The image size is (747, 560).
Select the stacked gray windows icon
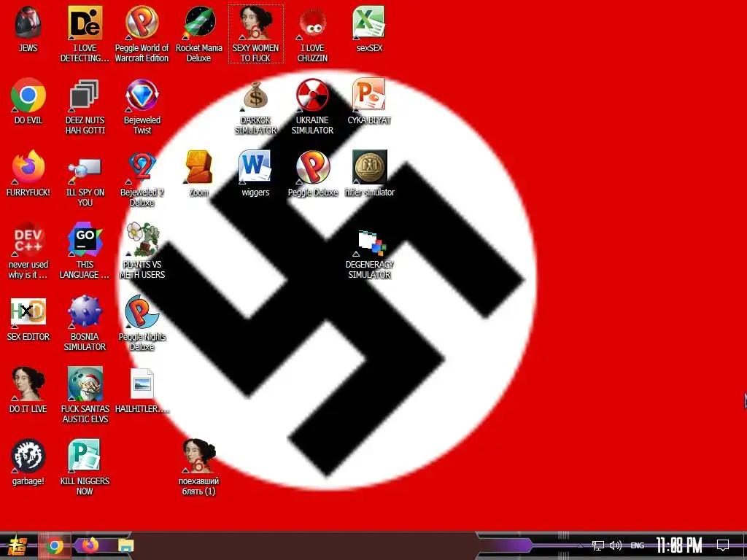coord(85,96)
